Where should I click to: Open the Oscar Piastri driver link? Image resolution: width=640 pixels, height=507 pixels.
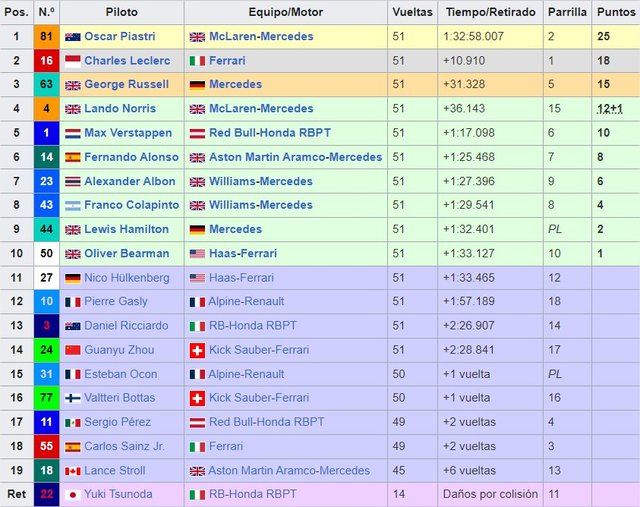tap(120, 36)
